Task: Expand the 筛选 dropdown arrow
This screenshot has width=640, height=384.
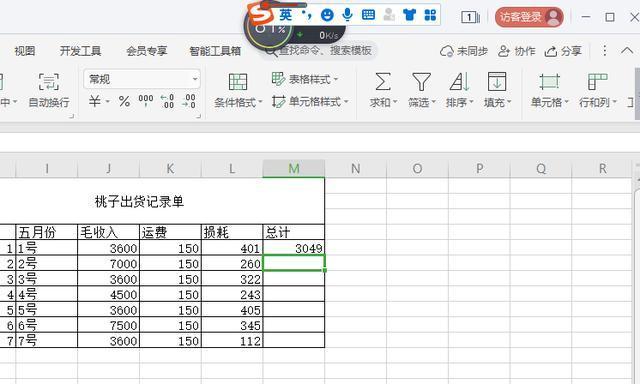Action: click(433, 102)
